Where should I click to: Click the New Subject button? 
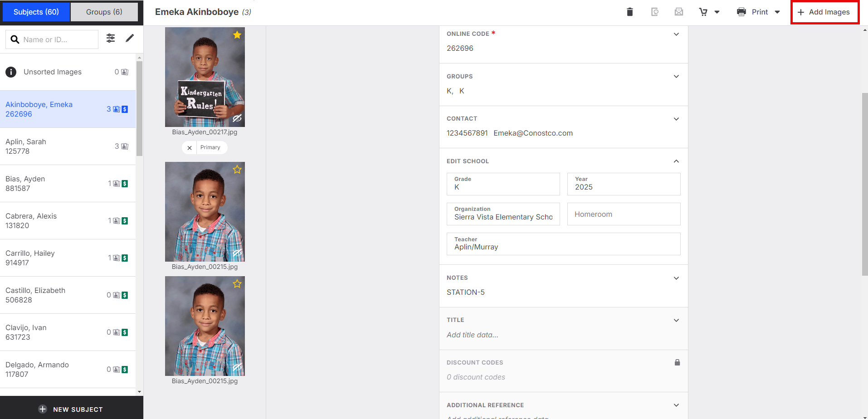point(71,409)
